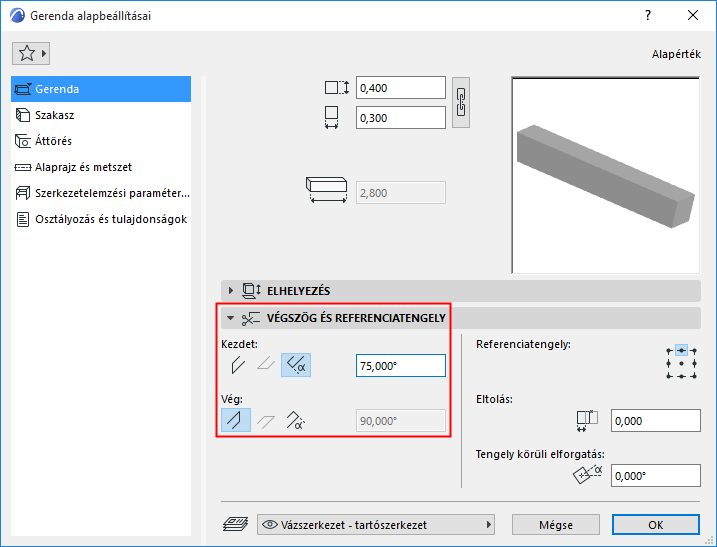Click the 3D beam preview
The width and height of the screenshot is (717, 547).
tap(605, 175)
